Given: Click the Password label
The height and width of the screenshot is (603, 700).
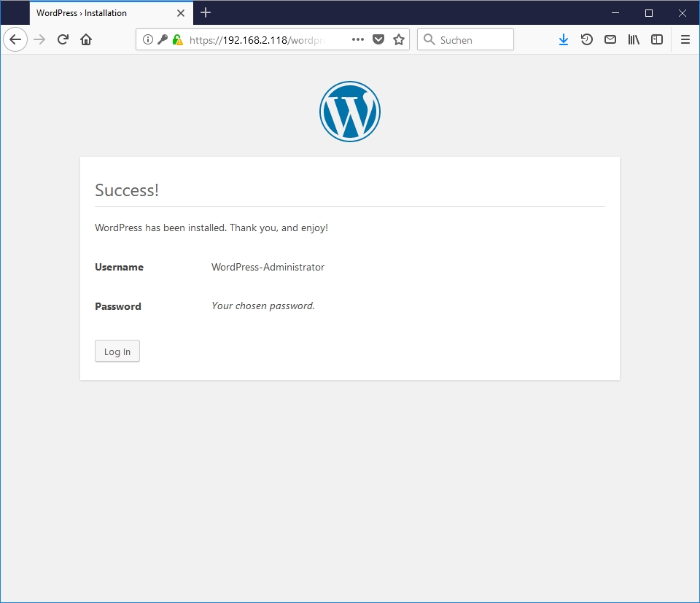Looking at the screenshot, I should (118, 306).
